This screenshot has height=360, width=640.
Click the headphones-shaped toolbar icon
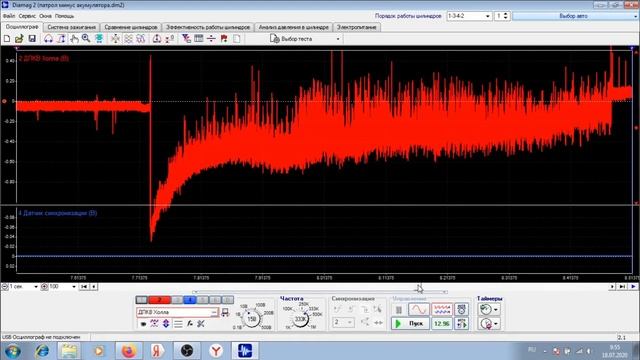(x=48, y=39)
